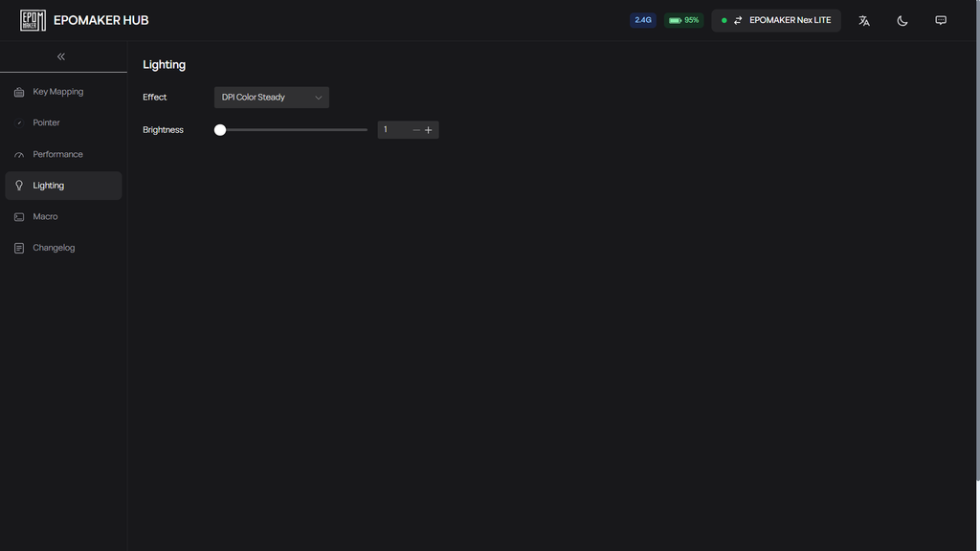
Task: Click the page vertical scrollbar
Action: point(977,240)
